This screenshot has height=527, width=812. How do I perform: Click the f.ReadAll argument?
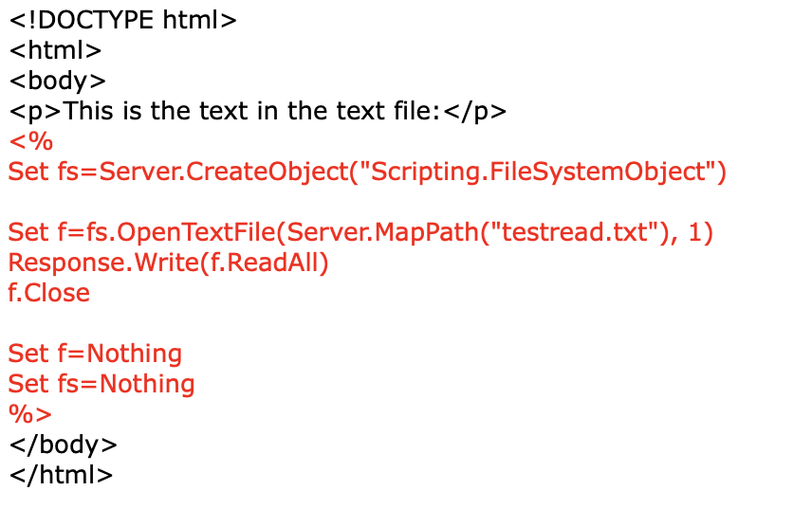click(264, 262)
